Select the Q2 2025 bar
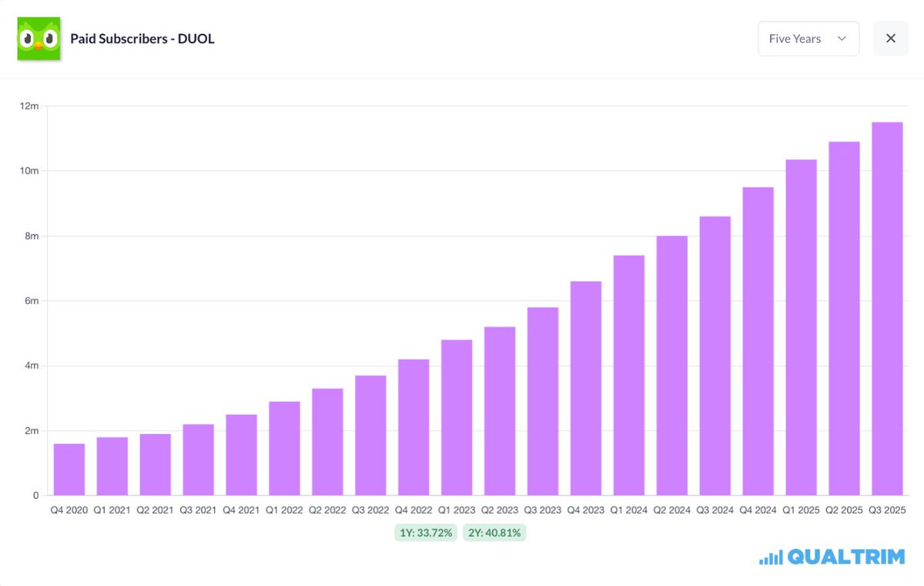 (x=845, y=318)
